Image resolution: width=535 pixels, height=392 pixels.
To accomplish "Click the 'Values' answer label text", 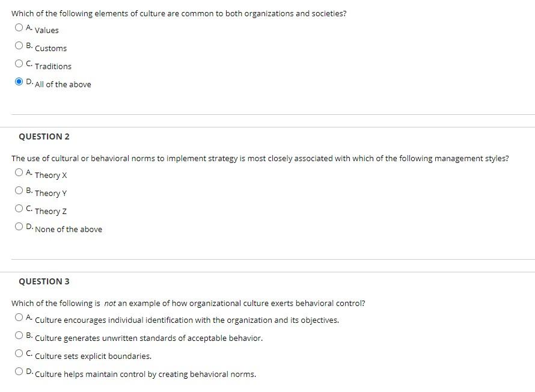I will pyautogui.click(x=47, y=30).
